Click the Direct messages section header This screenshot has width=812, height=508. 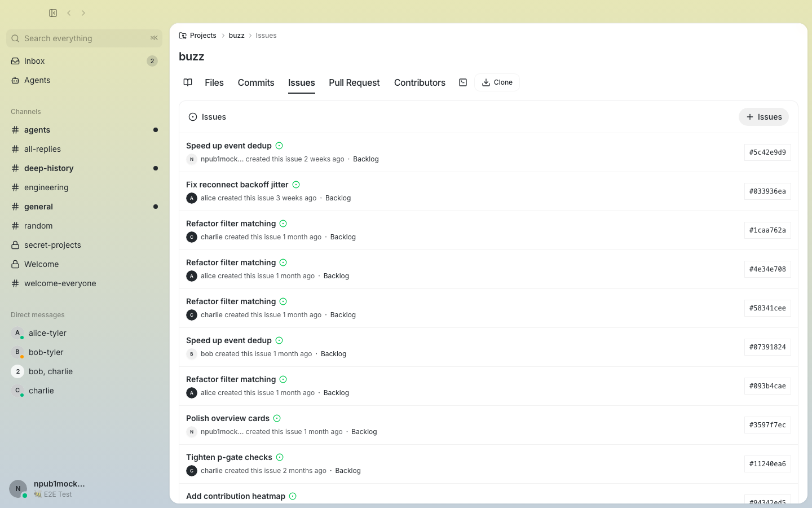(38, 315)
